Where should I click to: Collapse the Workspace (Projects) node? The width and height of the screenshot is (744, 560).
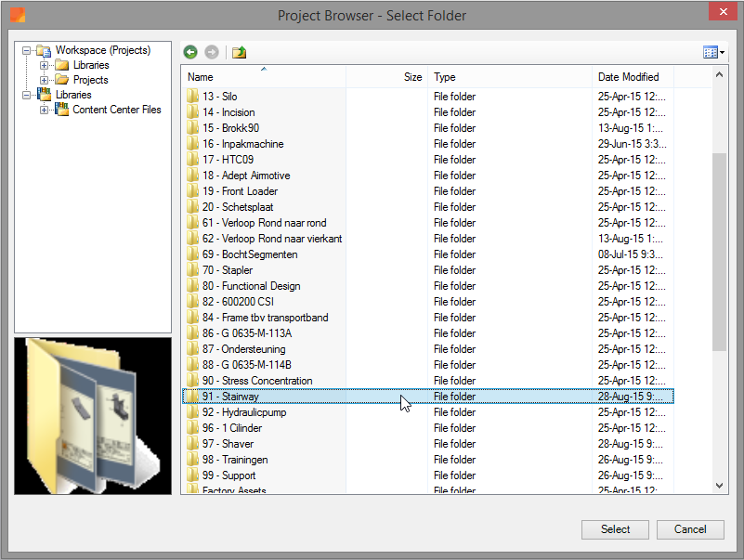[26, 50]
